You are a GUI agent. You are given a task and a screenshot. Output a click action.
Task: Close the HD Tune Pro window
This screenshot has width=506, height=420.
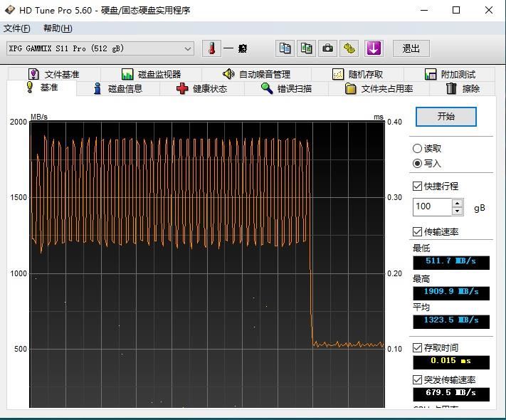click(x=489, y=11)
